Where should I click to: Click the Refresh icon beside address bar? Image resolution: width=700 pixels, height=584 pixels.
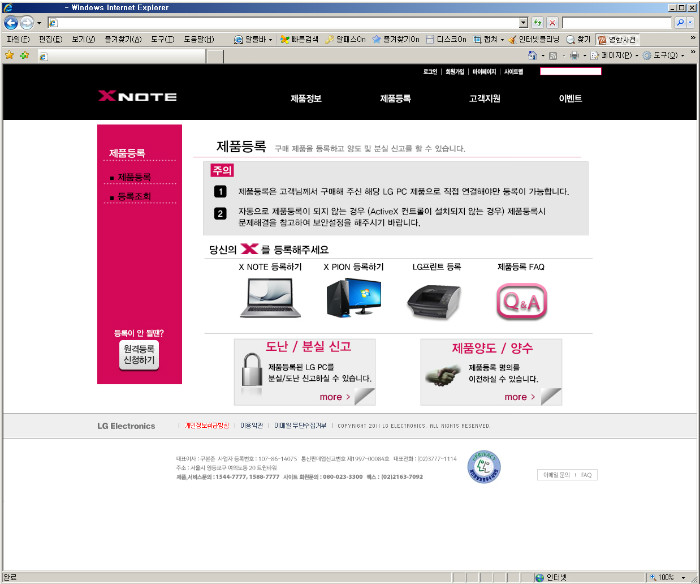(x=538, y=22)
